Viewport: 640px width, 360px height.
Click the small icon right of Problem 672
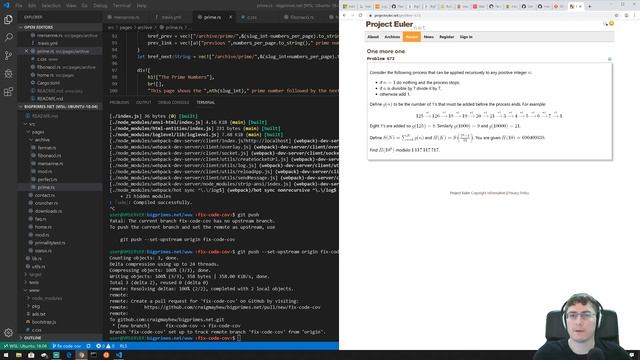[610, 59]
